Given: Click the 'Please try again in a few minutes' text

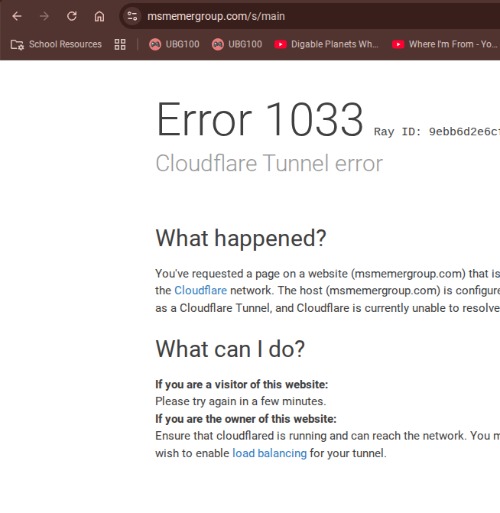Looking at the screenshot, I should (241, 401).
